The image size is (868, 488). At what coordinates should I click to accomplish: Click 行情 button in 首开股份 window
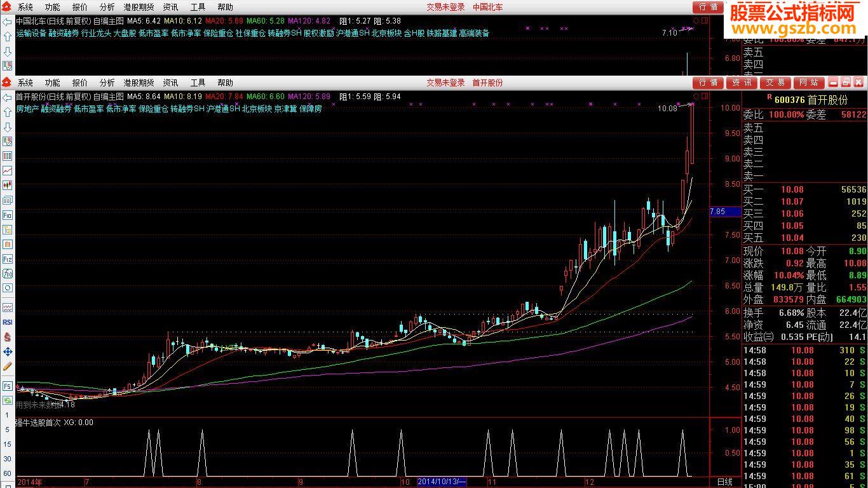[708, 83]
